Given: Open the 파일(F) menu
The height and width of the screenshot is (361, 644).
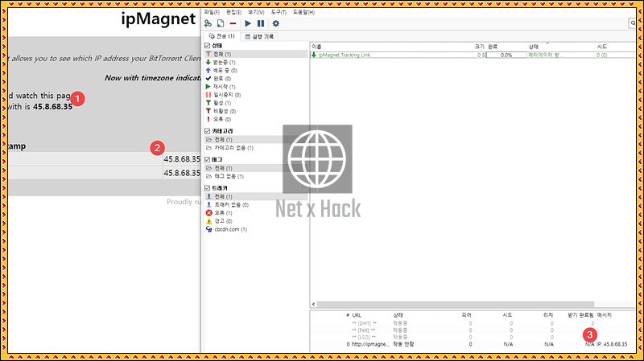Looking at the screenshot, I should [212, 12].
